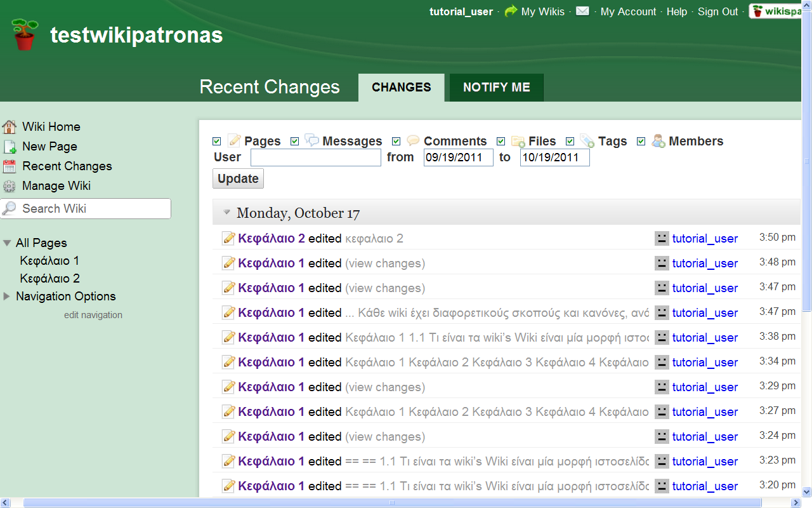Collapse the Monday, October 17 group
This screenshot has height=508, width=812.
pyautogui.click(x=226, y=213)
